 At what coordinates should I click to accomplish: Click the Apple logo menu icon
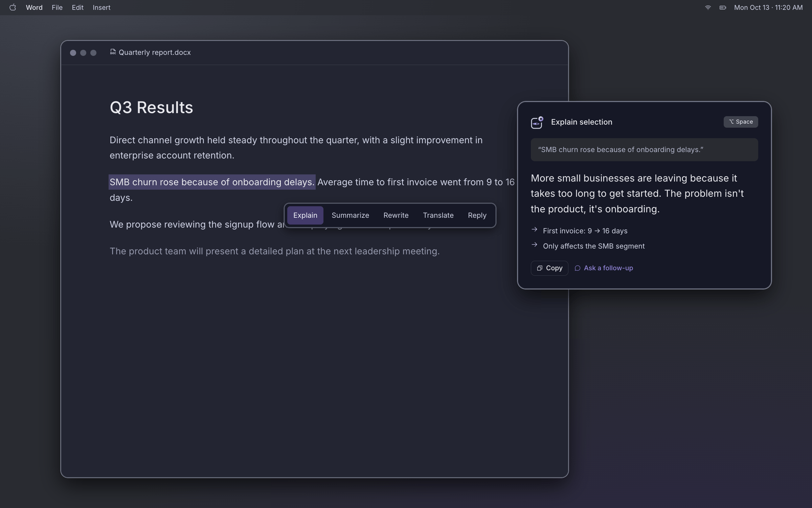click(x=13, y=7)
